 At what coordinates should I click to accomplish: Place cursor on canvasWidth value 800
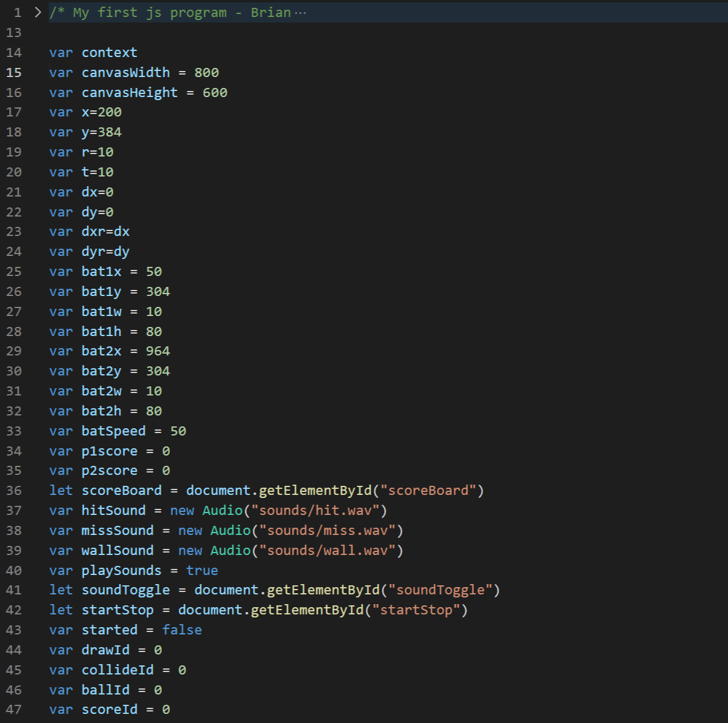206,73
